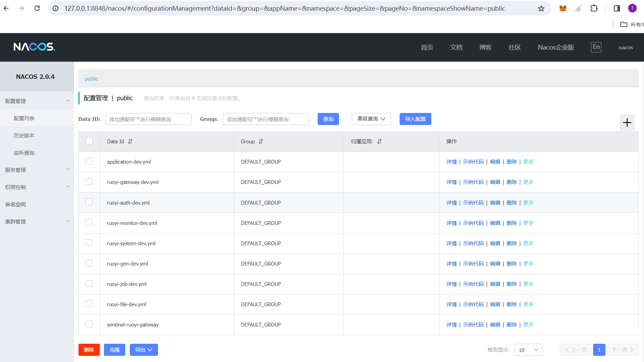Sort by Group column icon
This screenshot has width=644, height=362.
261,142
